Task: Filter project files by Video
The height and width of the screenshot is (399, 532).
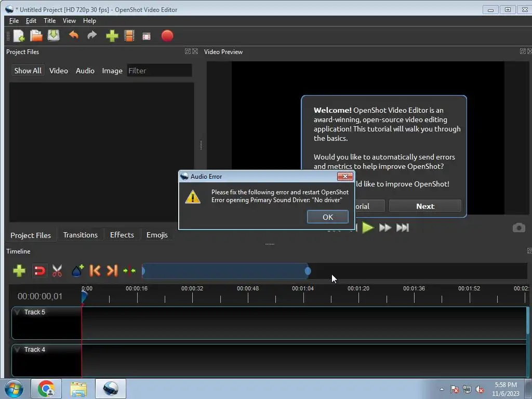Action: (x=58, y=71)
